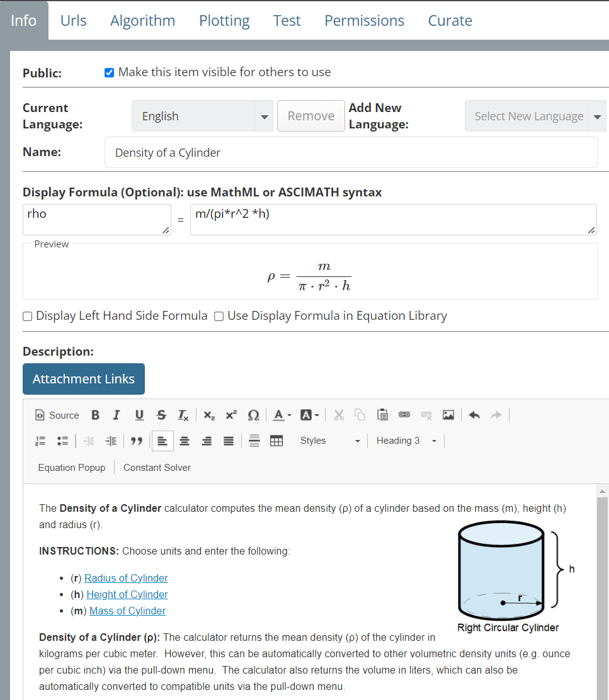Toggle bold formatting in the editor
This screenshot has width=609, height=700.
(x=95, y=415)
